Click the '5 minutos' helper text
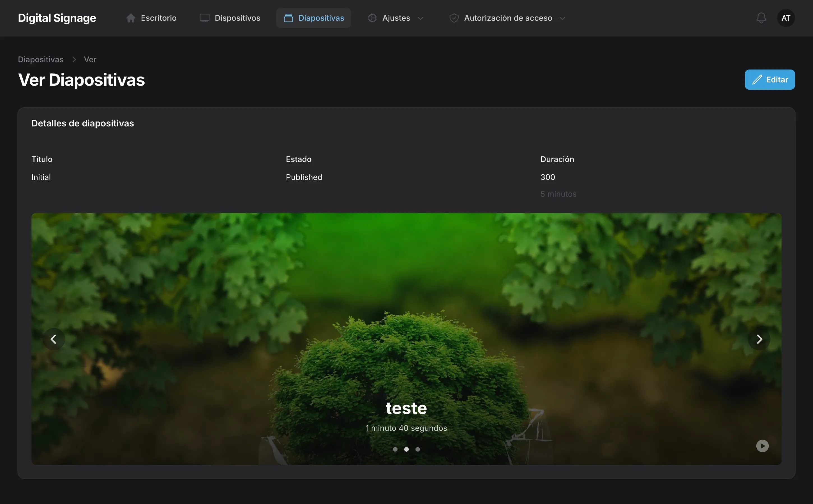Viewport: 813px width, 504px height. [x=558, y=194]
